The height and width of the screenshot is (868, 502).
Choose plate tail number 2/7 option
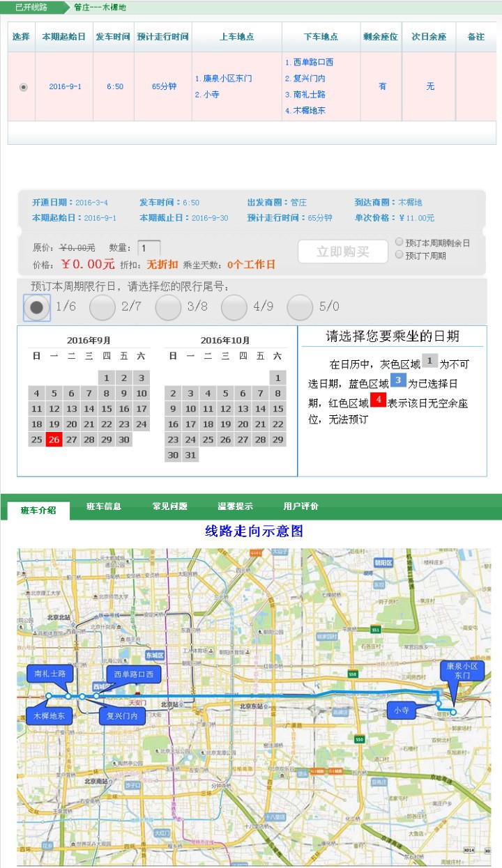(x=102, y=307)
